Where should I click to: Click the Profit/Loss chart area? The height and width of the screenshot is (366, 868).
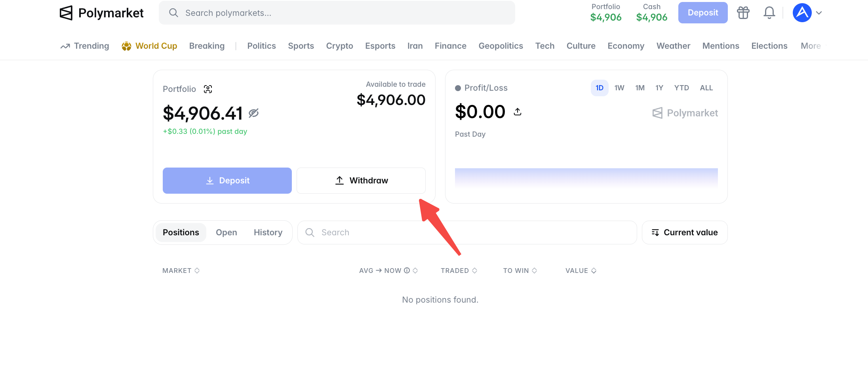tap(586, 178)
